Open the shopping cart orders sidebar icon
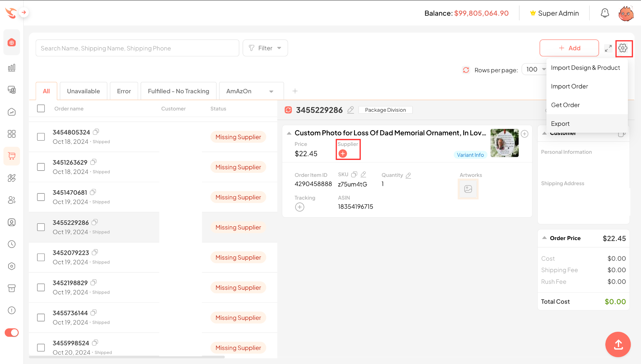 point(12,156)
